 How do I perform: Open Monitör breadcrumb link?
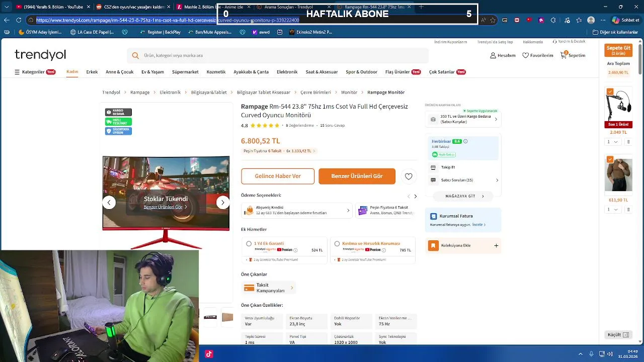click(349, 93)
